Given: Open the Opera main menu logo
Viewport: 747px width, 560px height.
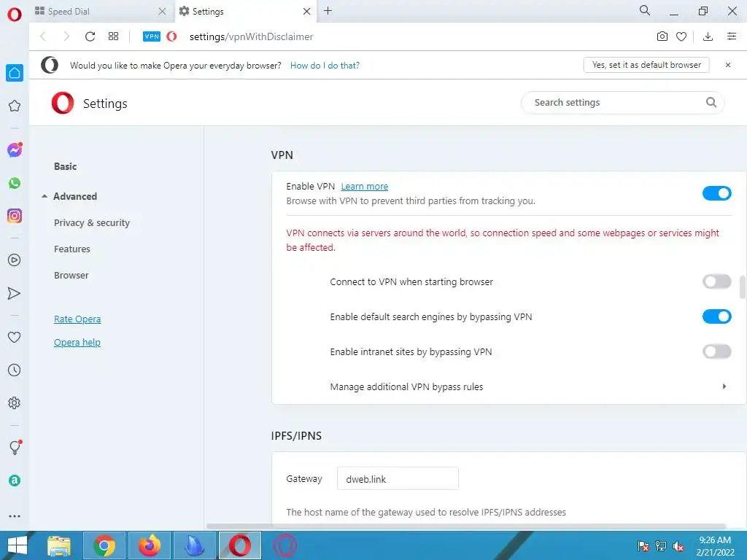Looking at the screenshot, I should coord(15,15).
